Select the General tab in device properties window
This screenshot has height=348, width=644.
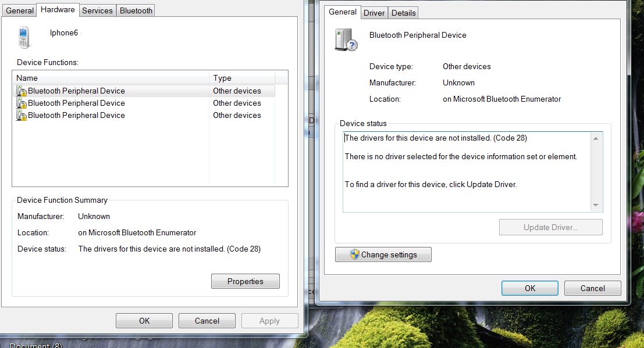[343, 12]
